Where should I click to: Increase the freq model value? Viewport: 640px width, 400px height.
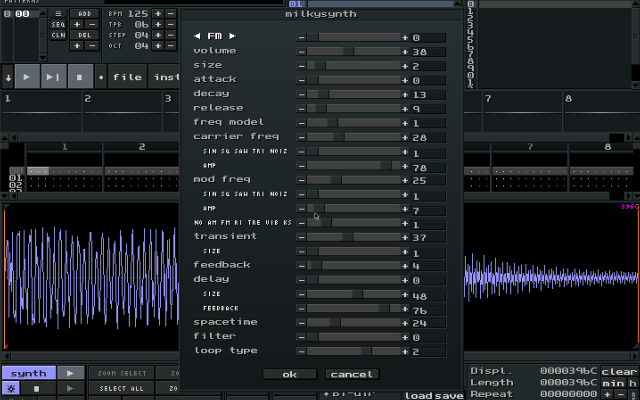pyautogui.click(x=405, y=123)
